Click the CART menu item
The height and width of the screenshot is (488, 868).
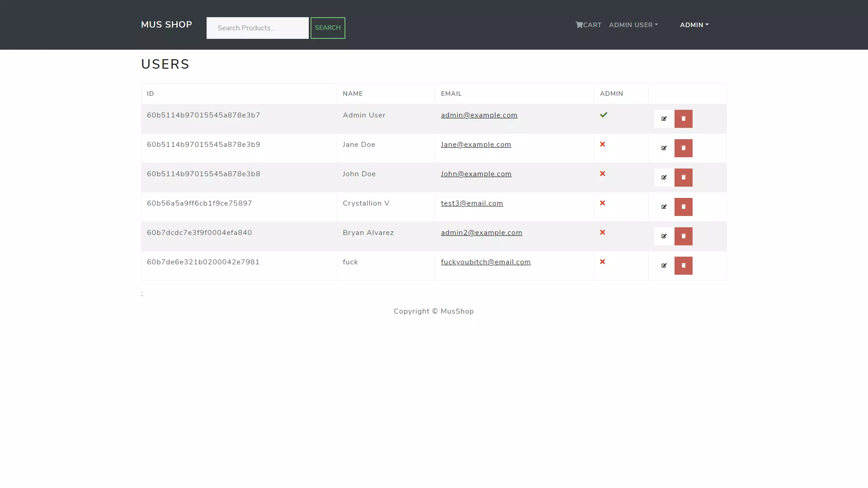point(589,24)
